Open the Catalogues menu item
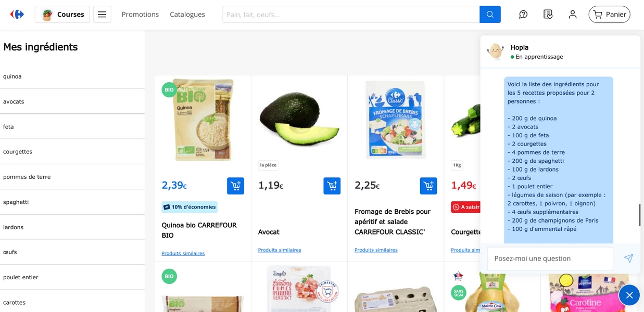Viewport: 644px width, 312px height. (187, 15)
